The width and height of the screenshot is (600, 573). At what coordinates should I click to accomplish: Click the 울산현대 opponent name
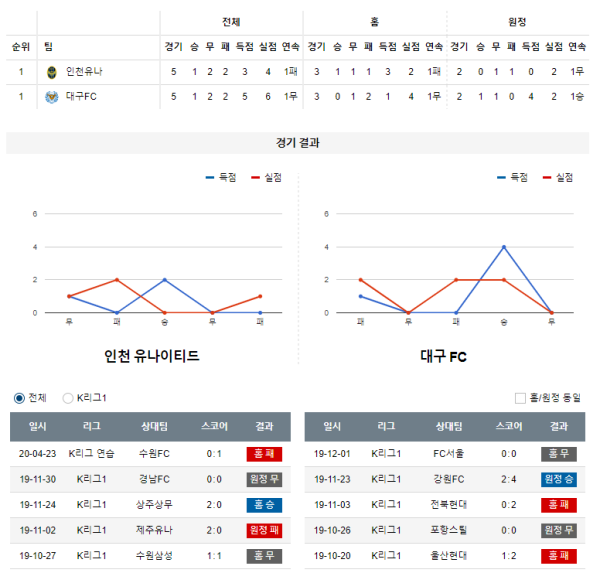click(448, 556)
